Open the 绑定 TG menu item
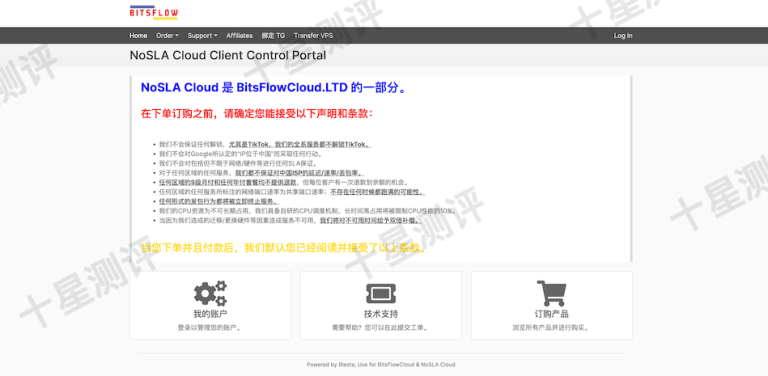 (x=273, y=36)
